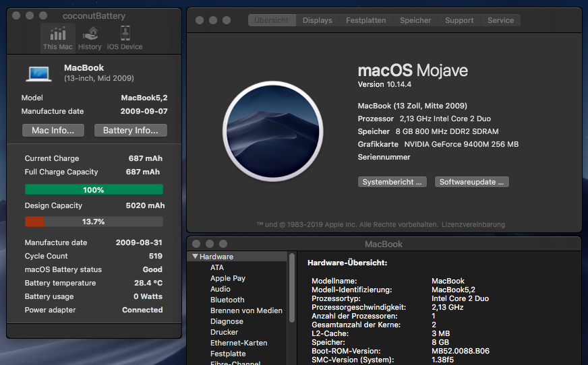
Task: Select Brennen von Medien entry
Action: click(x=246, y=310)
